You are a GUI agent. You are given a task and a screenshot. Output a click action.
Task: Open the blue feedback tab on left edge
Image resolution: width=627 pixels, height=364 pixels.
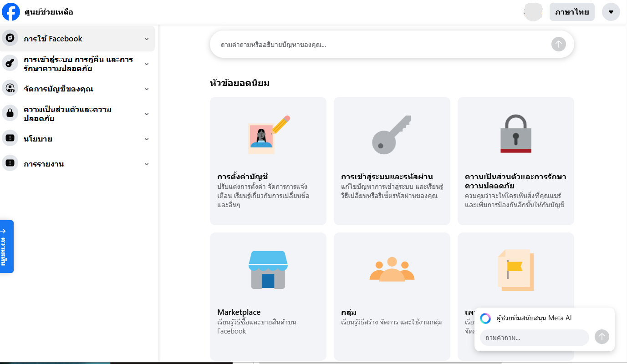pyautogui.click(x=7, y=247)
